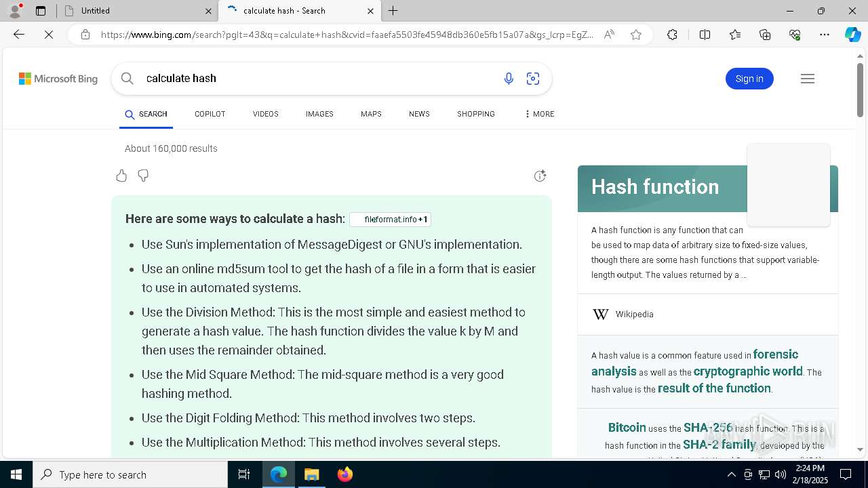This screenshot has width=868, height=488.
Task: Open the Extensions puzzle icon
Action: click(x=672, y=35)
